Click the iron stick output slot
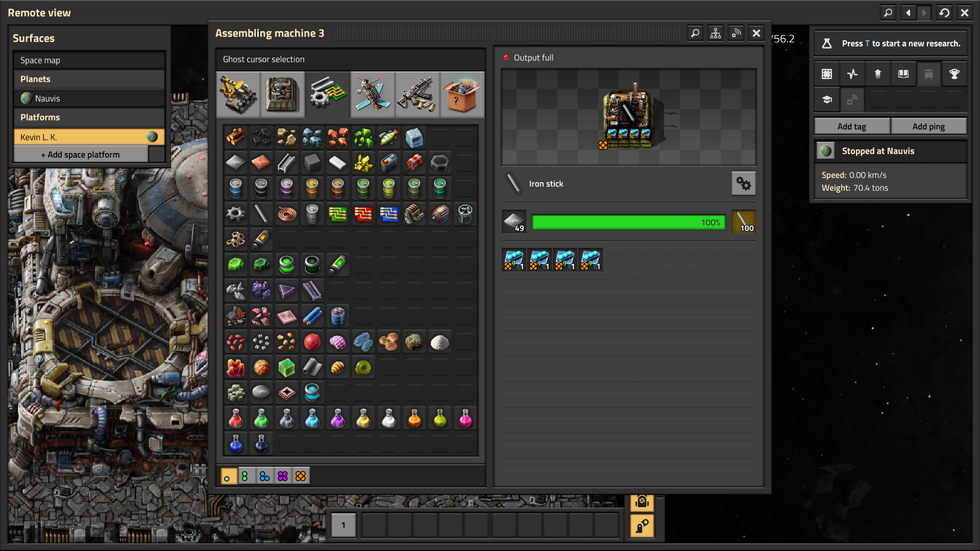The height and width of the screenshot is (551, 980). pos(744,222)
